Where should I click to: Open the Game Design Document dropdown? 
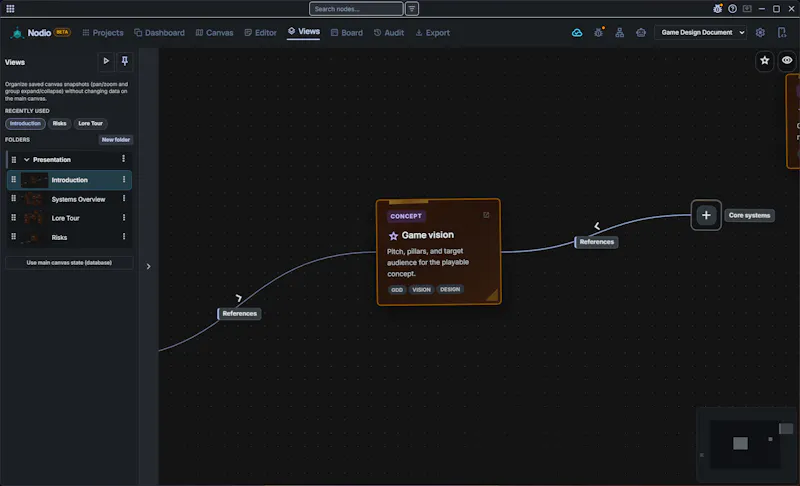click(702, 33)
